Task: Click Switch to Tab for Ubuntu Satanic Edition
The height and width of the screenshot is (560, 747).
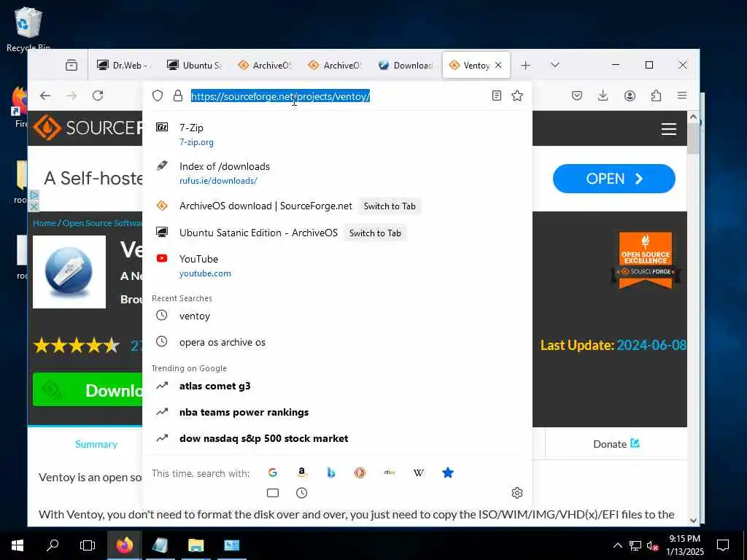Action: [x=375, y=233]
